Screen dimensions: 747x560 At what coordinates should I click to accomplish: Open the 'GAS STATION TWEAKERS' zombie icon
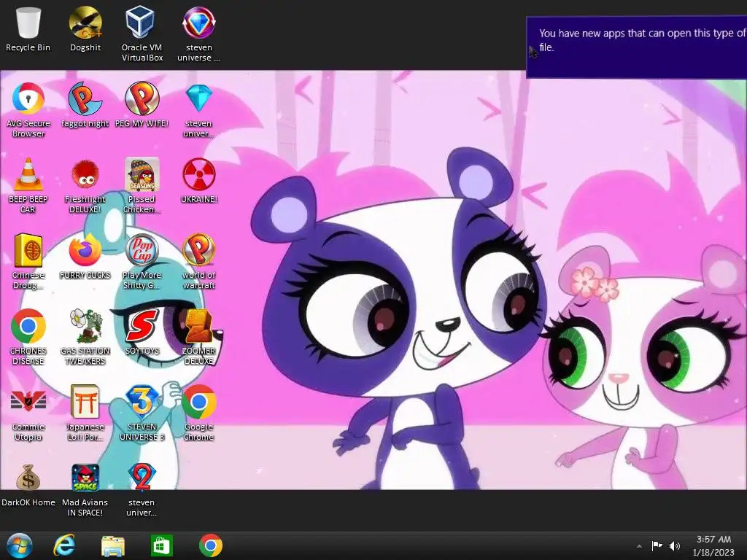(85, 337)
